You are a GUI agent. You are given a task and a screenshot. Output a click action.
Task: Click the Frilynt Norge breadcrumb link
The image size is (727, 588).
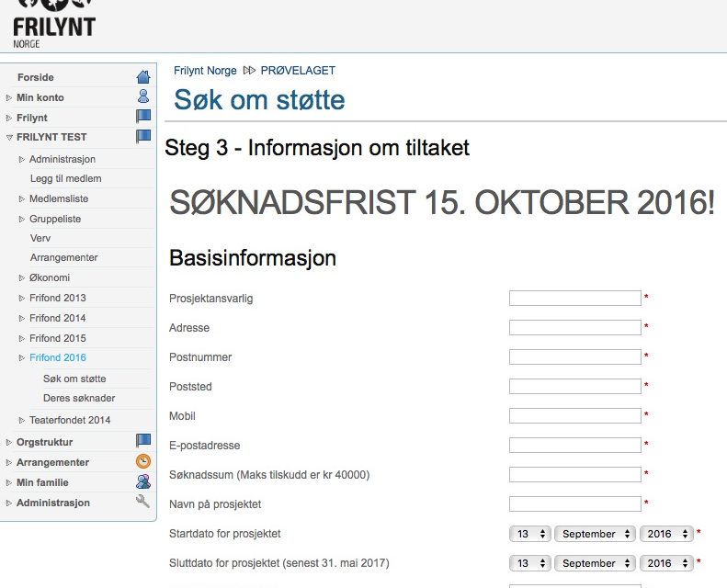tap(205, 71)
